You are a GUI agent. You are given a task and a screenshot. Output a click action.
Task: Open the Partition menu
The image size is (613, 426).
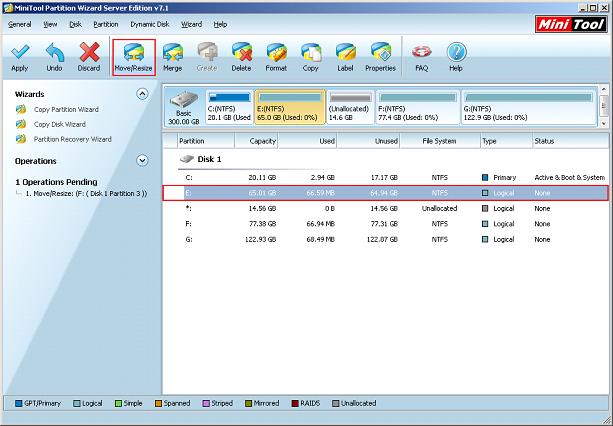106,24
